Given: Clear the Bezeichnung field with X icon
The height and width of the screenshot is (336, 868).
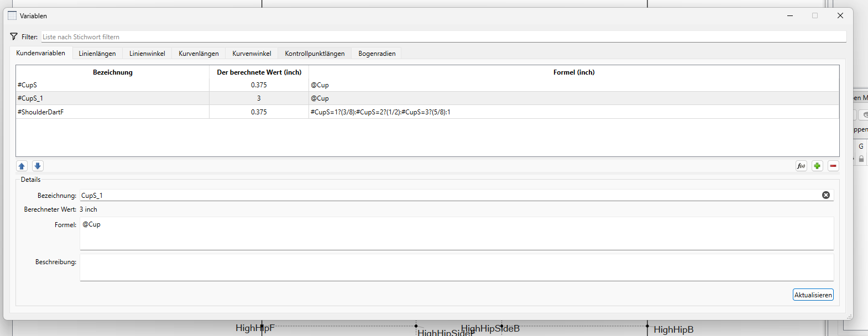Looking at the screenshot, I should [x=826, y=195].
